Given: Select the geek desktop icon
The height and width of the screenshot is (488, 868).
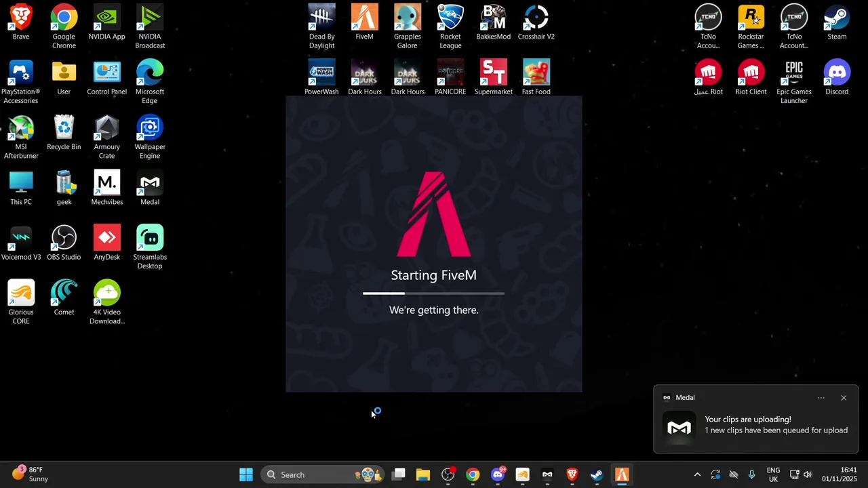Looking at the screenshot, I should point(64,188).
